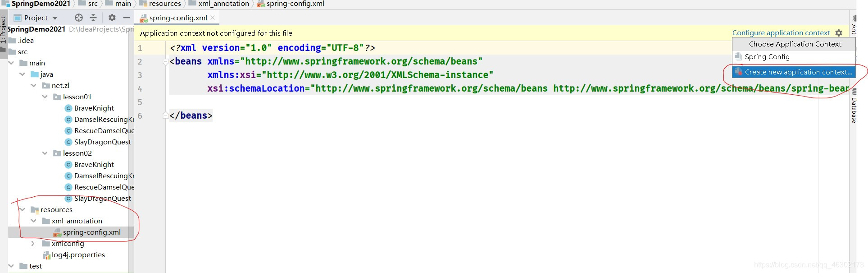Collapse the lesson01 package
Viewport: 868px width, 273px height.
click(x=45, y=97)
